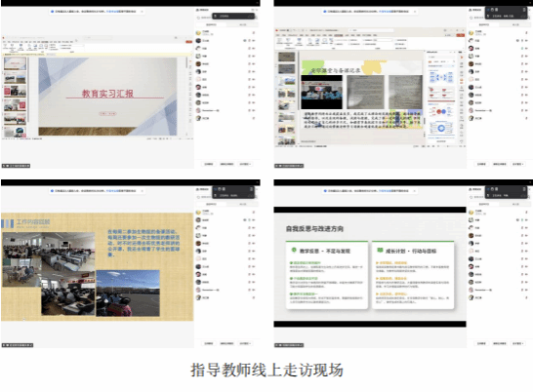Expand the 更多 dropdown below the participant list beside the 工作内容回顾 slide
The width and height of the screenshot is (533, 392).
[245, 343]
